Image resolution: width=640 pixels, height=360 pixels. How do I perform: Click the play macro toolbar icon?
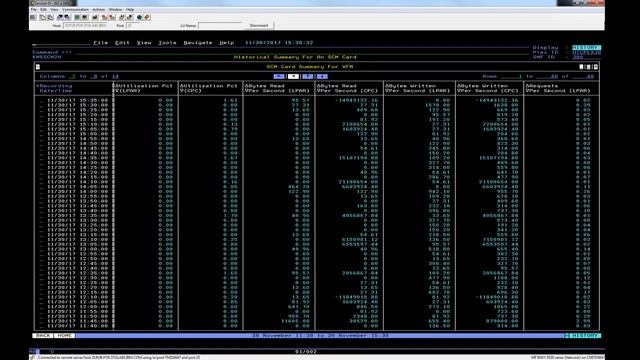click(122, 17)
